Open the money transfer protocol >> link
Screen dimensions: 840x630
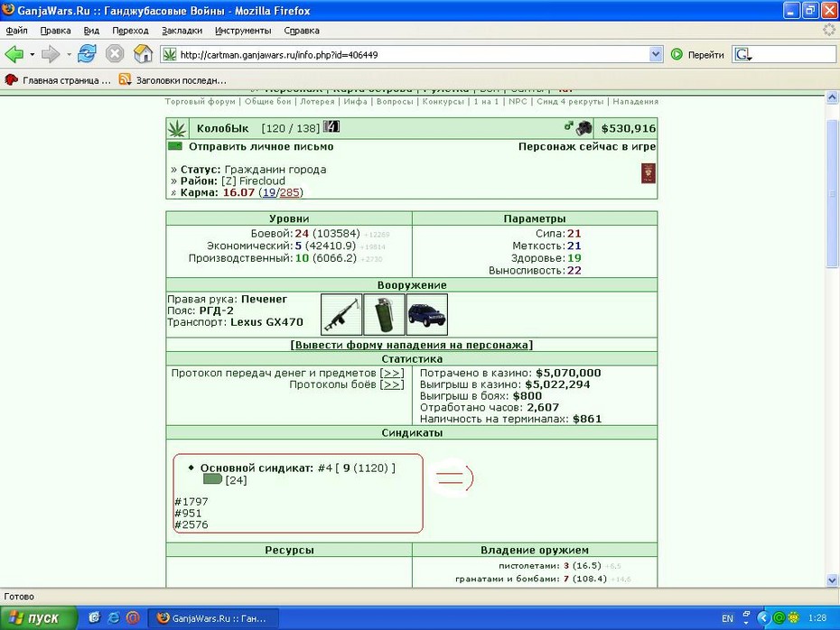pyautogui.click(x=392, y=373)
